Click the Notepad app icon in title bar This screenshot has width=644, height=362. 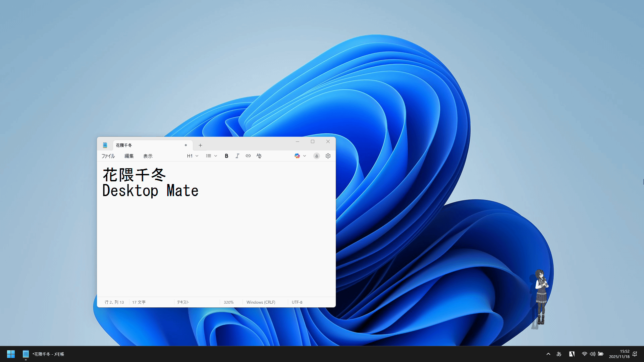point(105,145)
